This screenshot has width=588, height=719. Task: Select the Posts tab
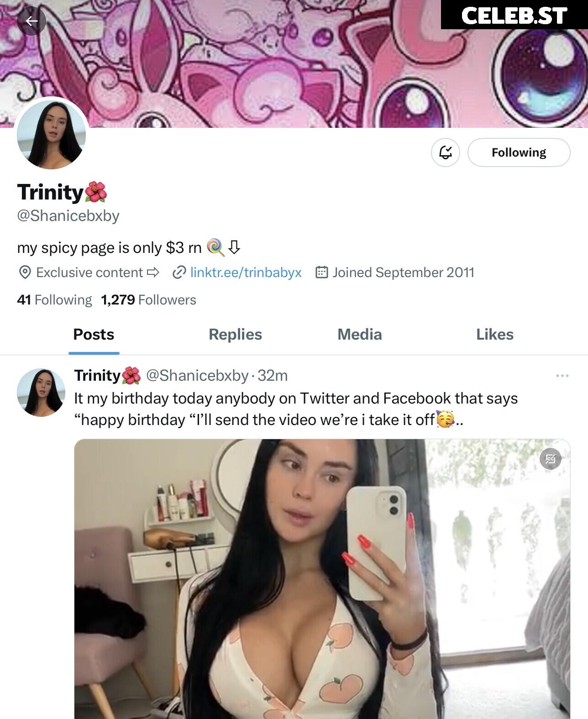pos(94,334)
